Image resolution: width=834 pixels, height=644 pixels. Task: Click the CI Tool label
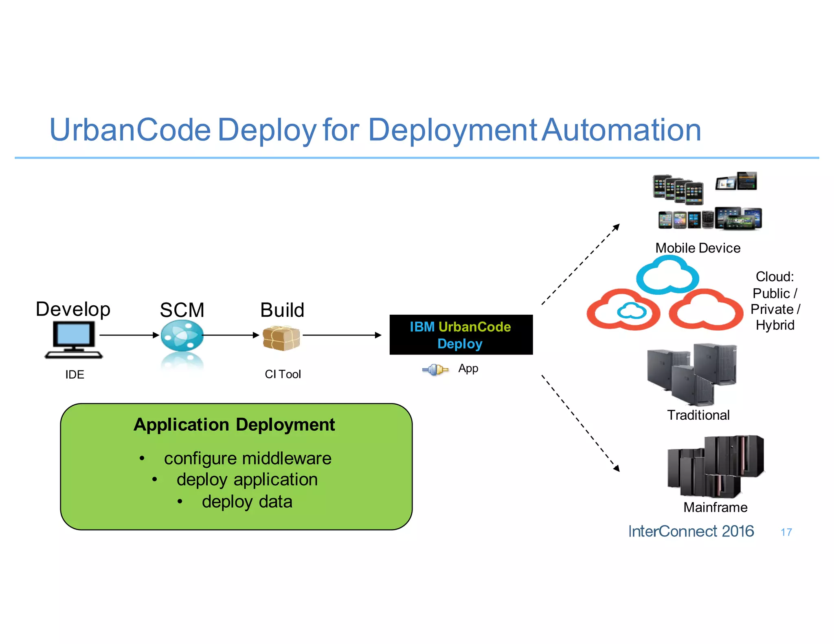tap(283, 374)
